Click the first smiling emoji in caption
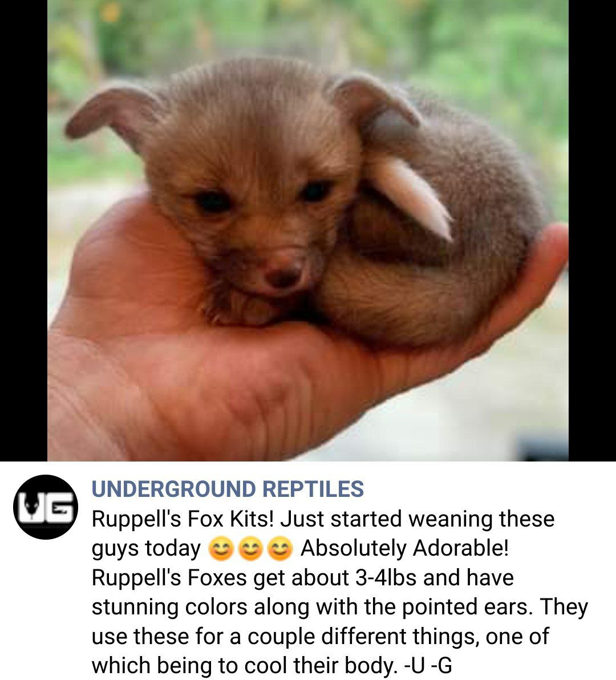This screenshot has height=680, width=616. 221,549
